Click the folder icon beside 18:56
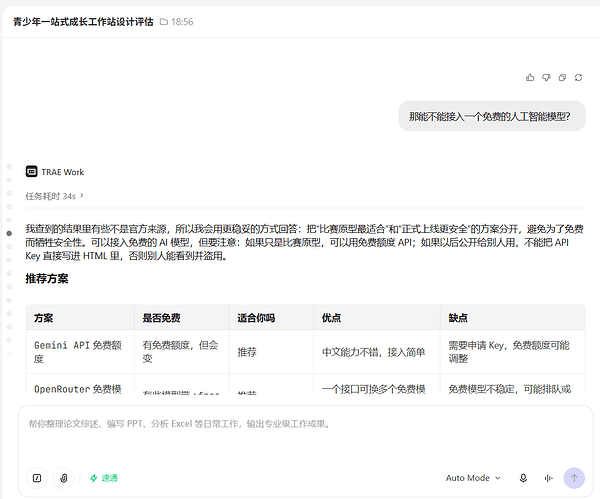This screenshot has width=600, height=499. tap(164, 22)
